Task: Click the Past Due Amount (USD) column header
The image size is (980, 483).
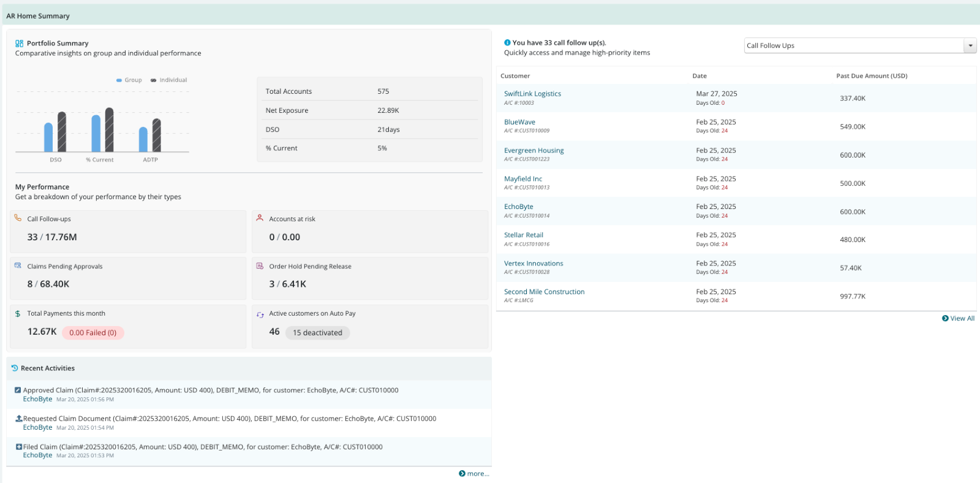Action: [x=872, y=76]
